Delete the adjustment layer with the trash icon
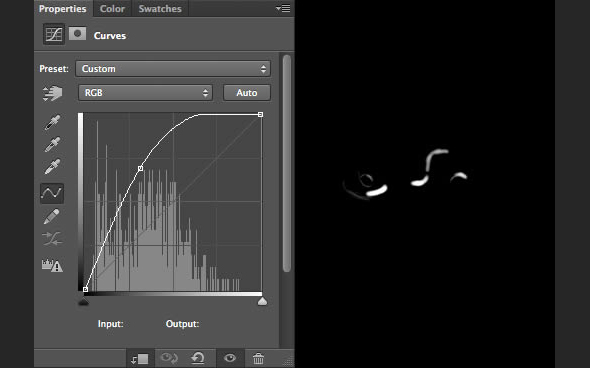This screenshot has width=590, height=368. [x=258, y=358]
